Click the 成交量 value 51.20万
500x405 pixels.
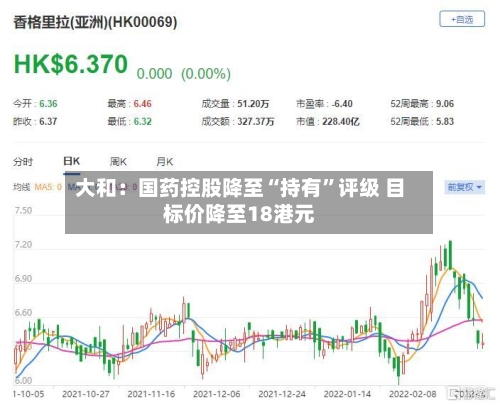click(253, 104)
